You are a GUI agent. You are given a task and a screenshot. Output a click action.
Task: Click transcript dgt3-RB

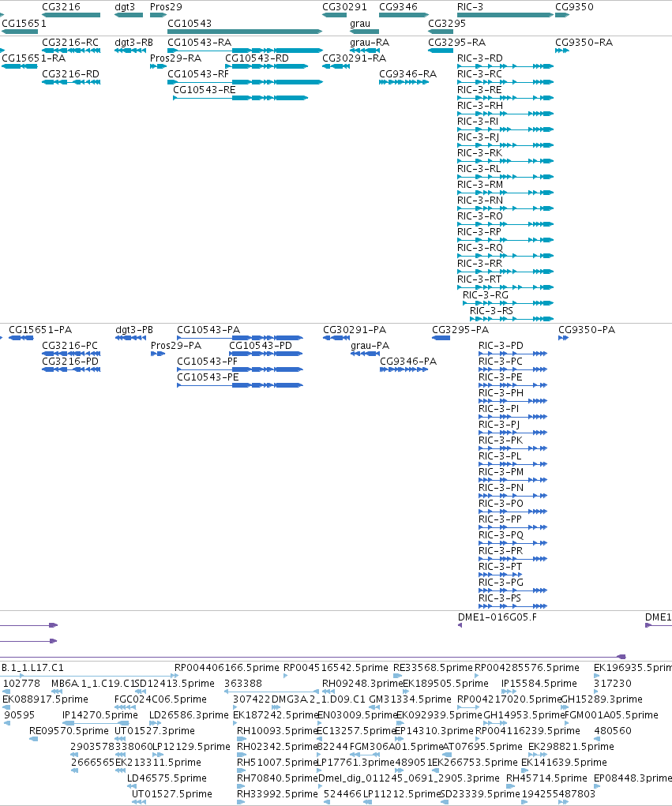pyautogui.click(x=134, y=43)
